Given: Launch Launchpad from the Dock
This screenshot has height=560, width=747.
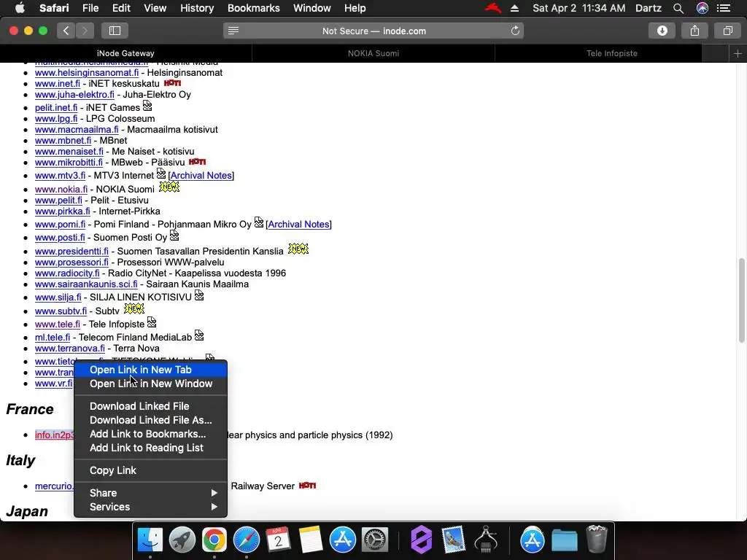Looking at the screenshot, I should (x=182, y=540).
